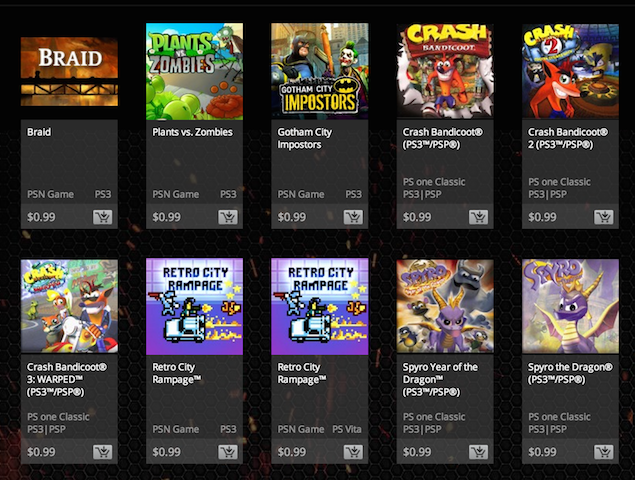635x480 pixels.
Task: Click the Crash Bandicoot 2 cover image
Action: pos(570,71)
